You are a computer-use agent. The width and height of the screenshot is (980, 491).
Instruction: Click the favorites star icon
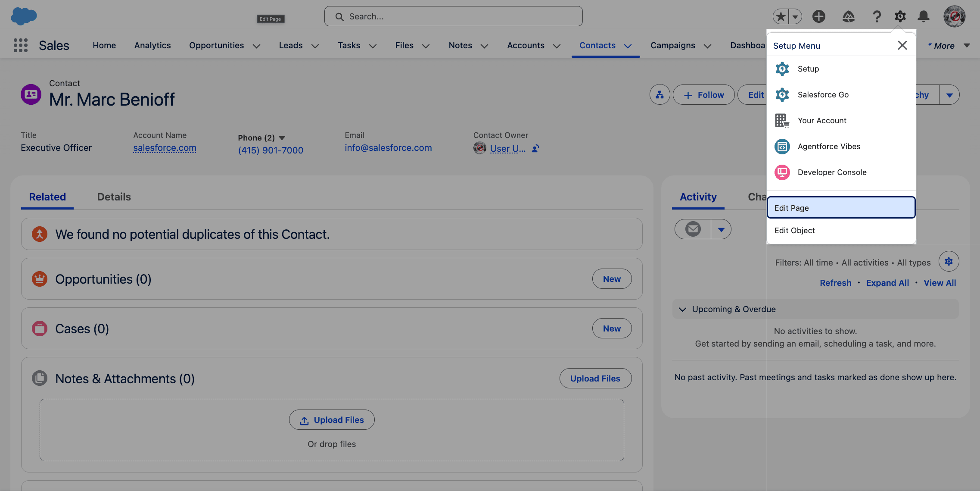click(780, 16)
